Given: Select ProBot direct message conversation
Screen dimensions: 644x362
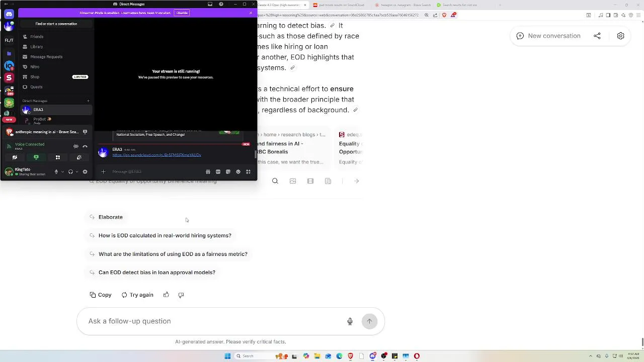Looking at the screenshot, I should 56,120.
